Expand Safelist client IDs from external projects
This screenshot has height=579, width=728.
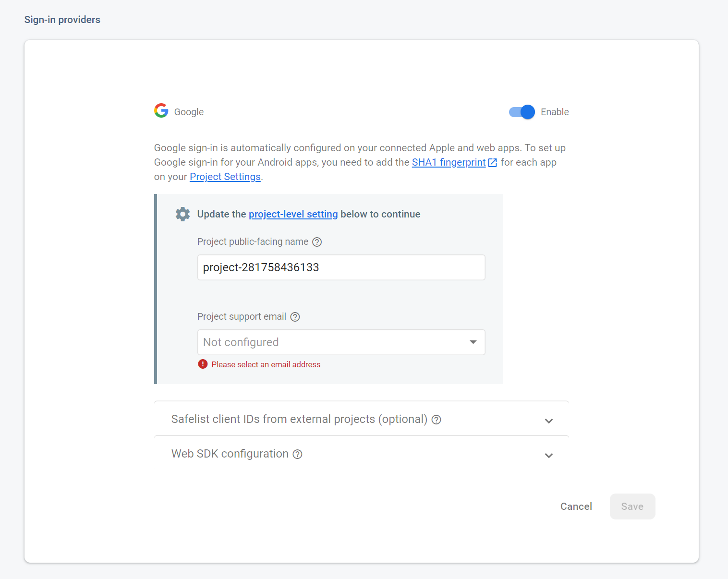point(549,421)
